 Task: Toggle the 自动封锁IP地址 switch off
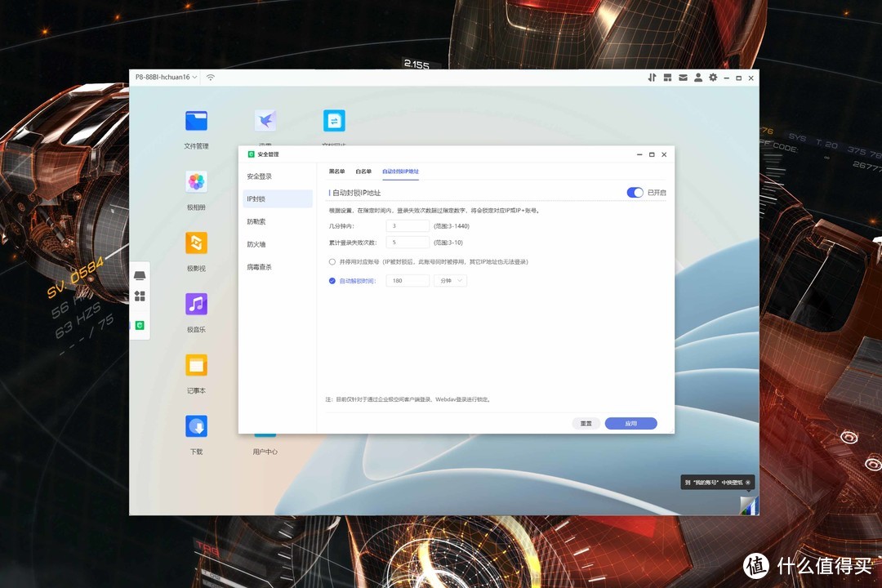click(635, 193)
